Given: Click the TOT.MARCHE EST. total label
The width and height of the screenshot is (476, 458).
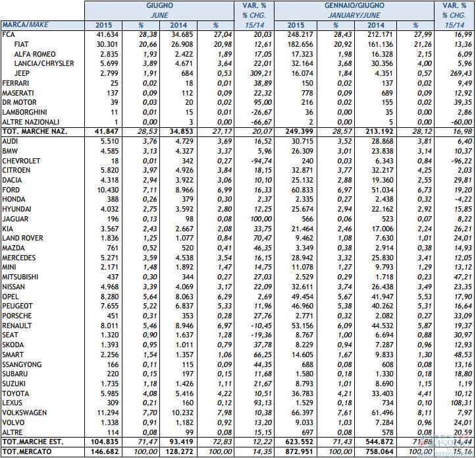Looking at the screenshot, I should point(32,442).
